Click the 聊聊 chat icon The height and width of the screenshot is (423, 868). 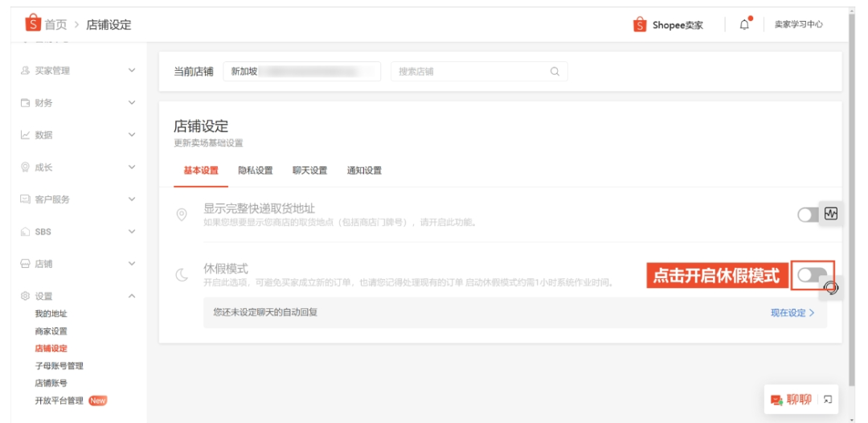776,400
